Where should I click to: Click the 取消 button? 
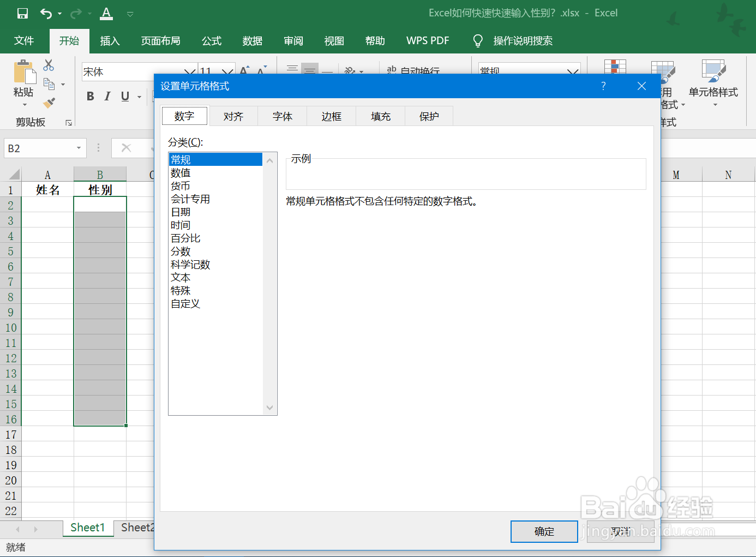click(x=621, y=531)
